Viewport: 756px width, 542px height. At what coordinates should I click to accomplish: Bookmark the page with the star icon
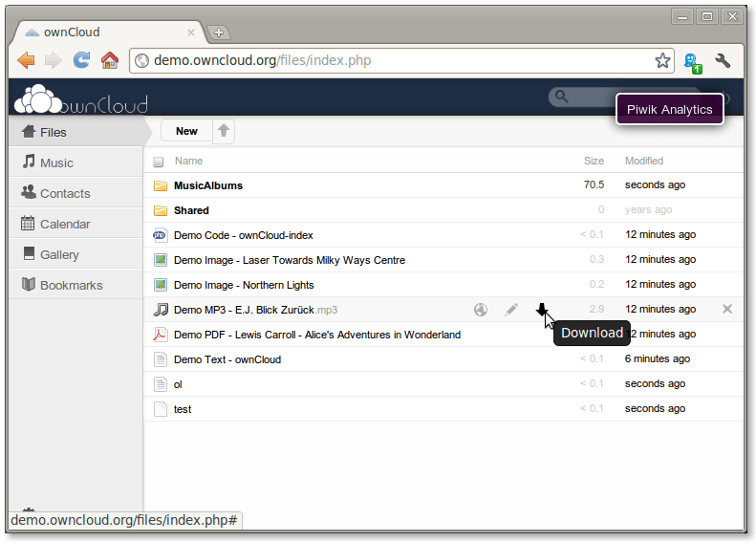(662, 60)
